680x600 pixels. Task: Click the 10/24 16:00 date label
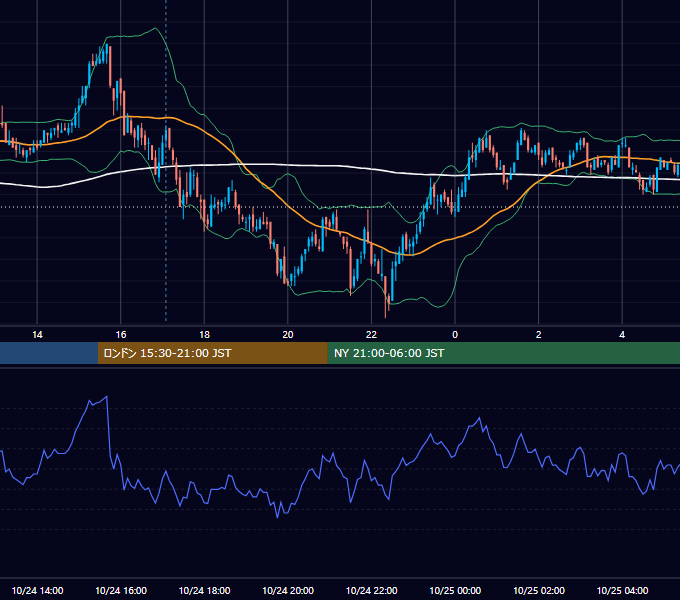tap(121, 590)
